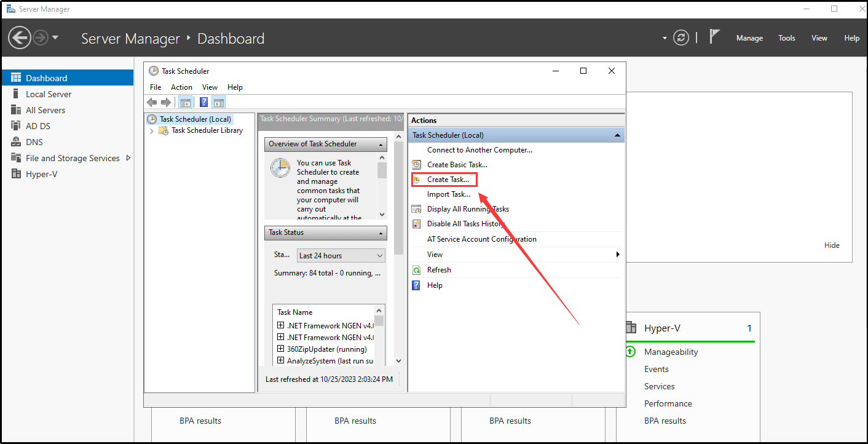Click the Task Scheduler toolbar back arrow
Screen dimensions: 868x444
152,102
